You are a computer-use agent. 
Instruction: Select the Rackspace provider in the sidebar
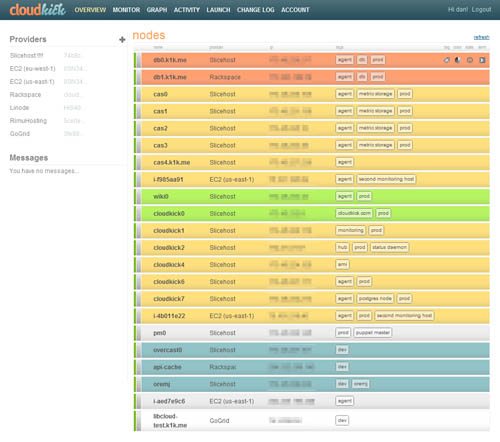click(25, 94)
